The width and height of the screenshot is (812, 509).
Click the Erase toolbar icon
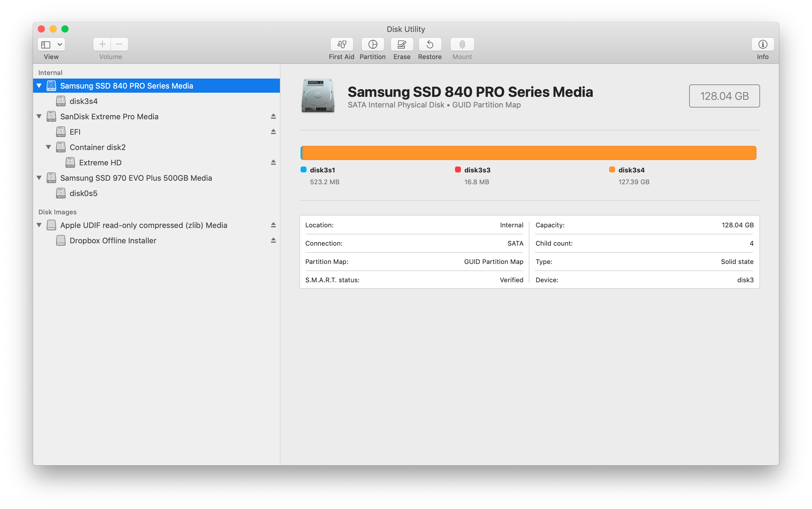(x=402, y=45)
